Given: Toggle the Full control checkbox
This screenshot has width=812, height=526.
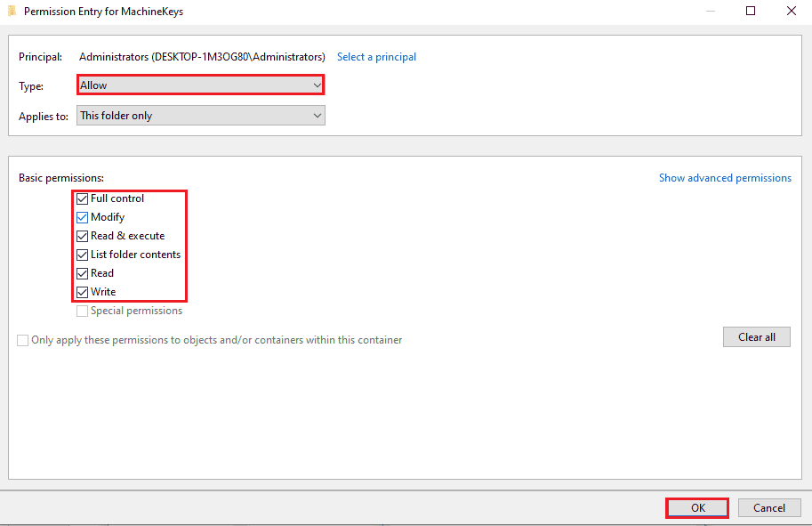Looking at the screenshot, I should 82,199.
